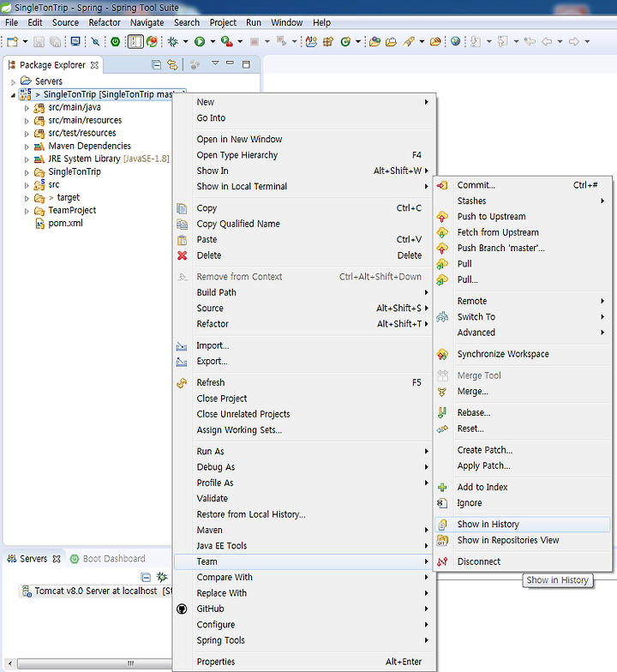Open the Refactor menu in menu bar
Image resolution: width=617 pixels, height=672 pixels.
click(105, 22)
